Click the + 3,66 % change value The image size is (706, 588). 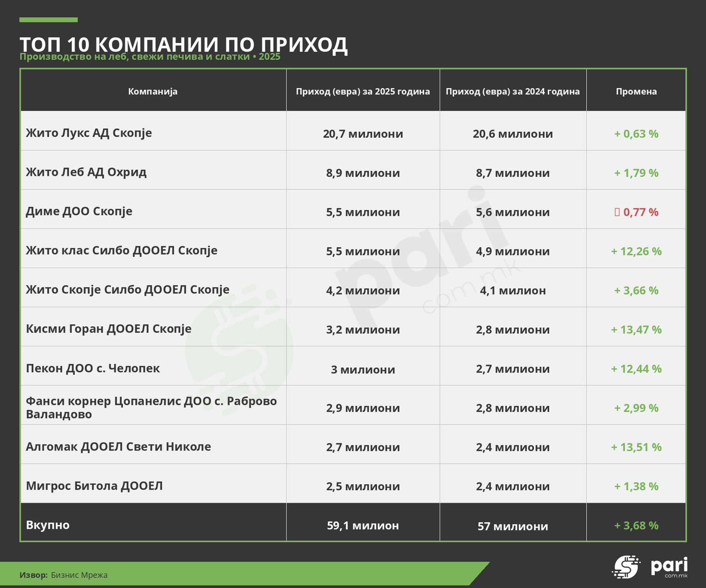click(x=636, y=291)
